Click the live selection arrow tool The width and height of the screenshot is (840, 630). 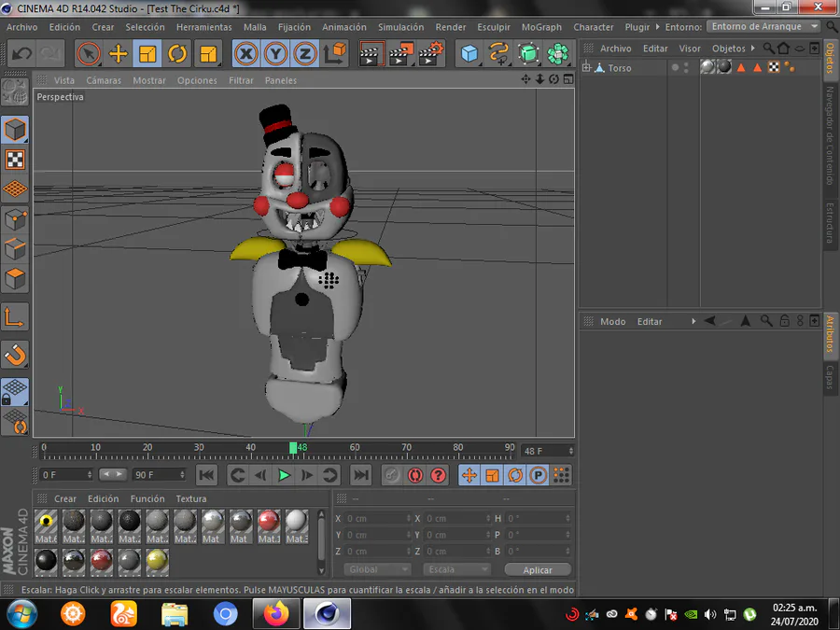click(x=89, y=54)
